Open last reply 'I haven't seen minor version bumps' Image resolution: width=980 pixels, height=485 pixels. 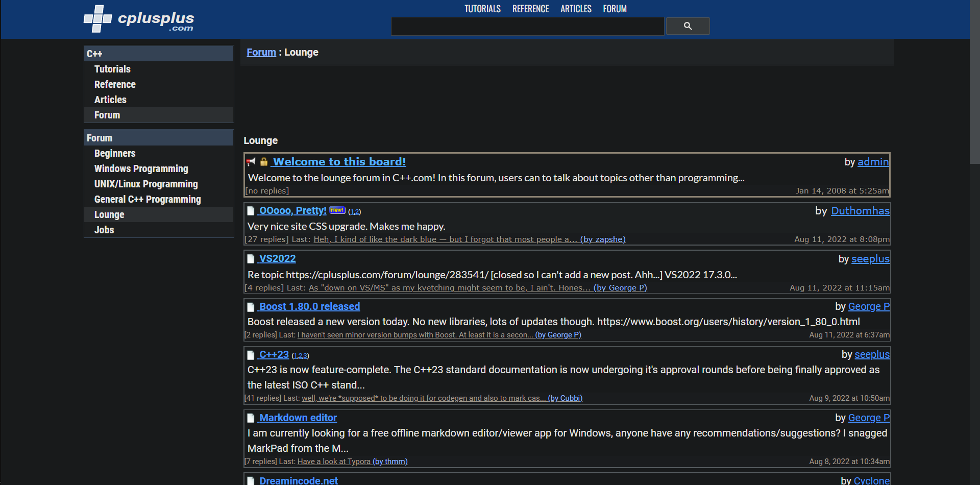[439, 335]
